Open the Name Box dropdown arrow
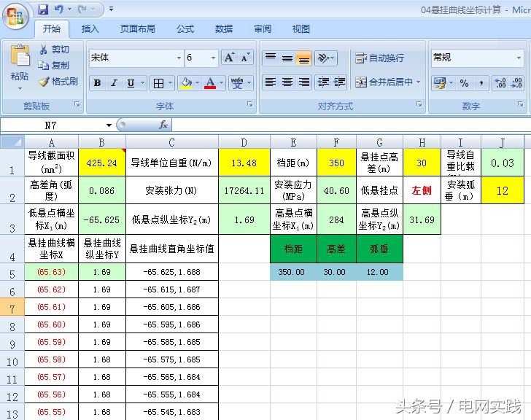This screenshot has height=420, width=531. point(109,125)
